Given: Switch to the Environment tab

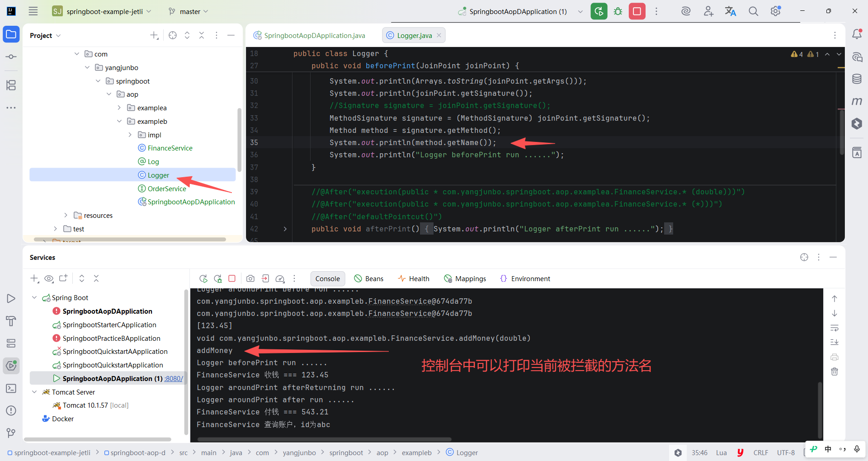Looking at the screenshot, I should (x=525, y=278).
